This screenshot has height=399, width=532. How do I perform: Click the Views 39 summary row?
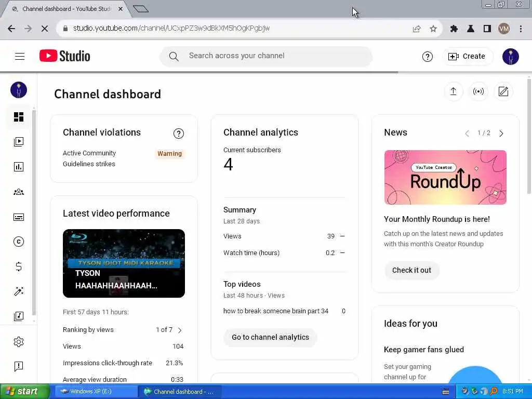pyautogui.click(x=284, y=236)
